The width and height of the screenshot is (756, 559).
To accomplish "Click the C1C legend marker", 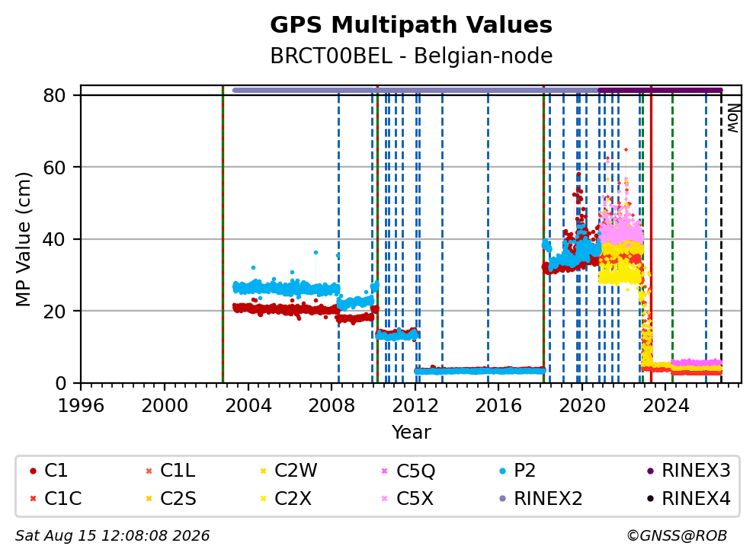I will click(x=33, y=499).
